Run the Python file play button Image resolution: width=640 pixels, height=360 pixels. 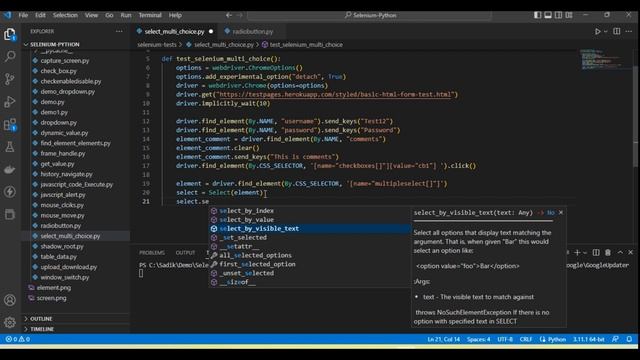coord(598,31)
